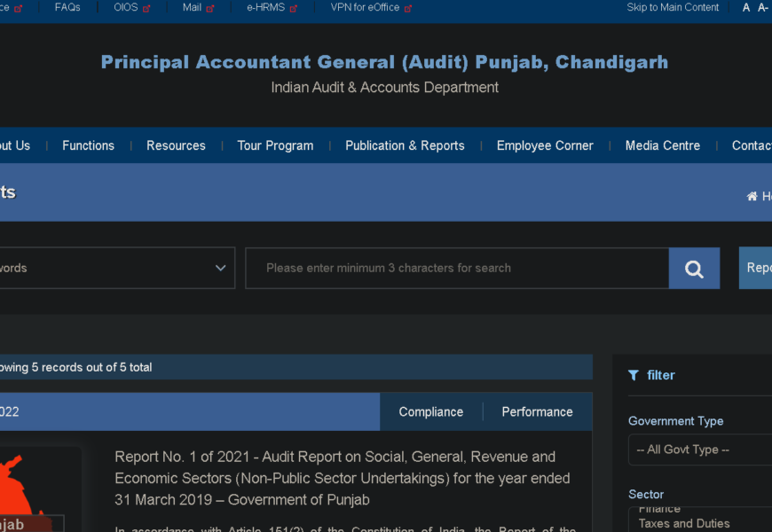772x532 pixels.
Task: Open the Employee Corner menu
Action: point(545,145)
